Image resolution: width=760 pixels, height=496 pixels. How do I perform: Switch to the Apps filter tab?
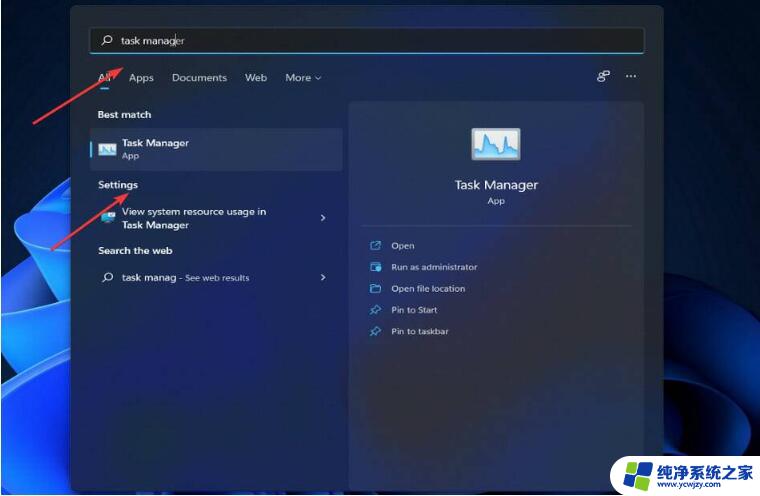141,78
